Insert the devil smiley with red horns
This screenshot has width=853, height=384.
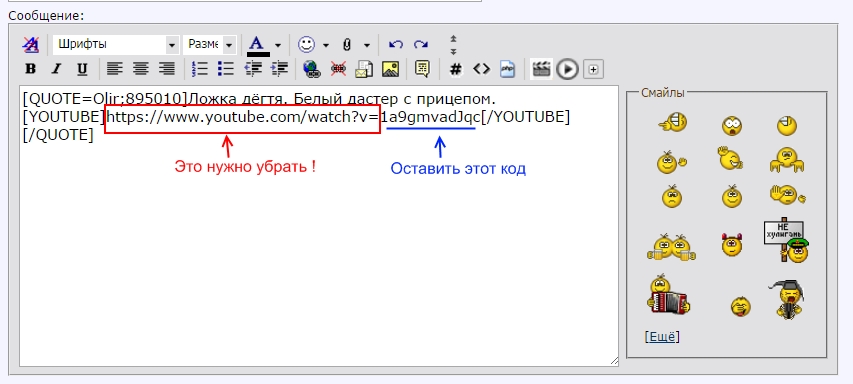pos(732,245)
